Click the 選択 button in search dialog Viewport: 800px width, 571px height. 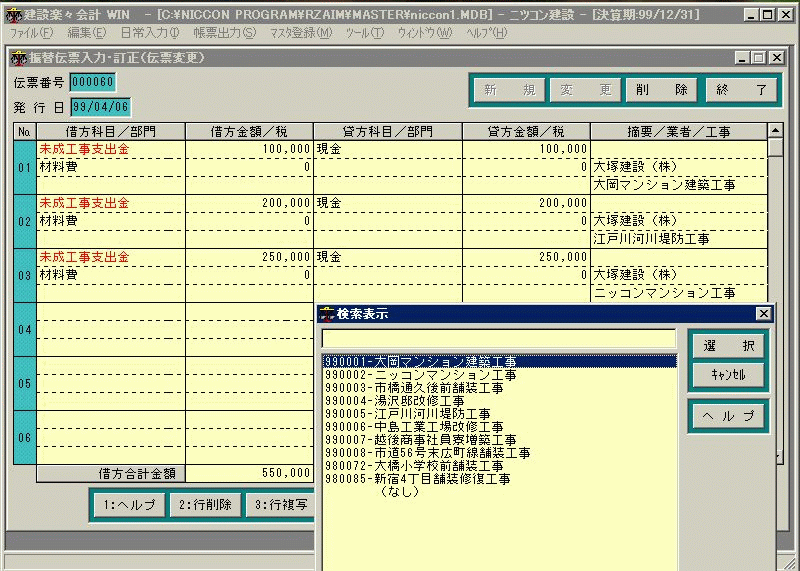click(728, 346)
